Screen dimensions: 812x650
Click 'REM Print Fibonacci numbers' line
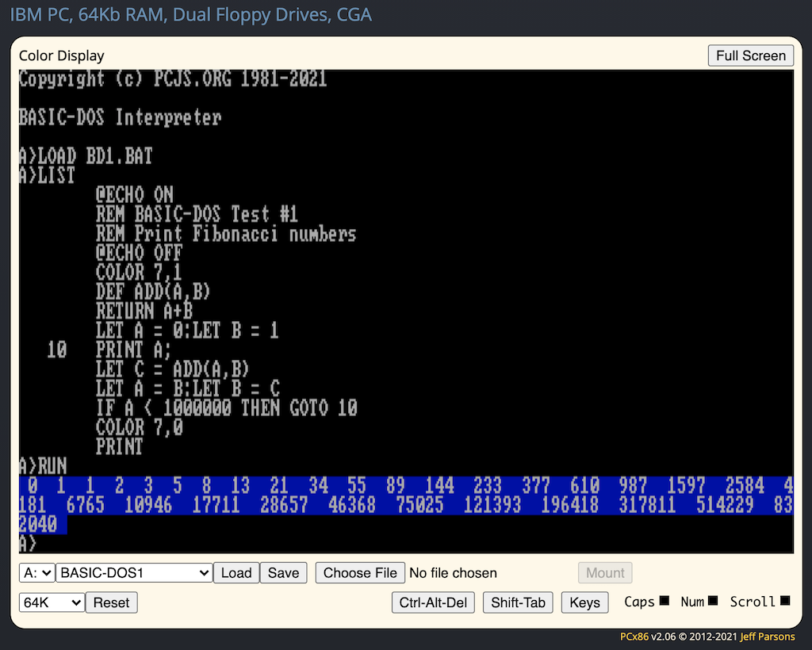226,234
